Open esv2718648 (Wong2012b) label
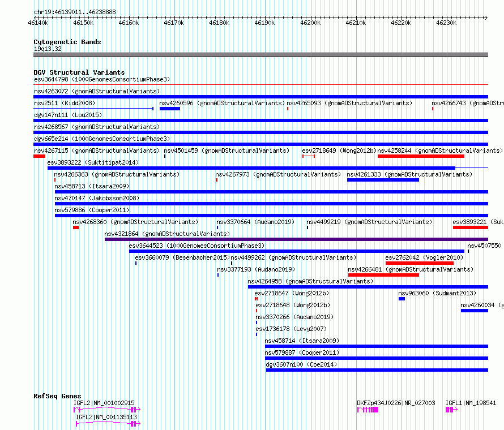This screenshot has width=504, height=430. 293,305
